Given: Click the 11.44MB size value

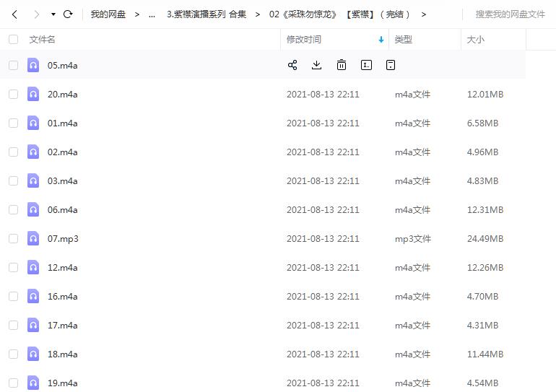Looking at the screenshot, I should 485,354.
